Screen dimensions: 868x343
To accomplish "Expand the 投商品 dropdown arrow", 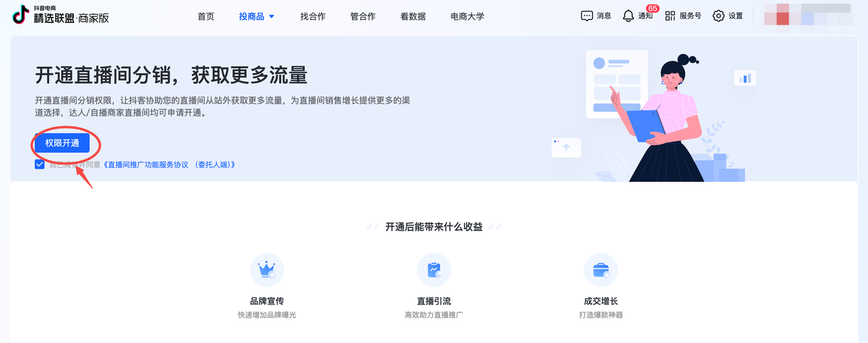I will (x=272, y=16).
